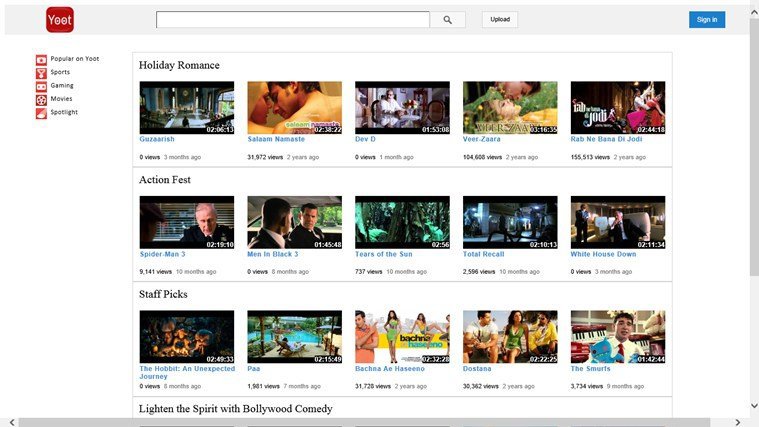Click the scroll up arrow
This screenshot has height=427, width=759.
[x=754, y=13]
